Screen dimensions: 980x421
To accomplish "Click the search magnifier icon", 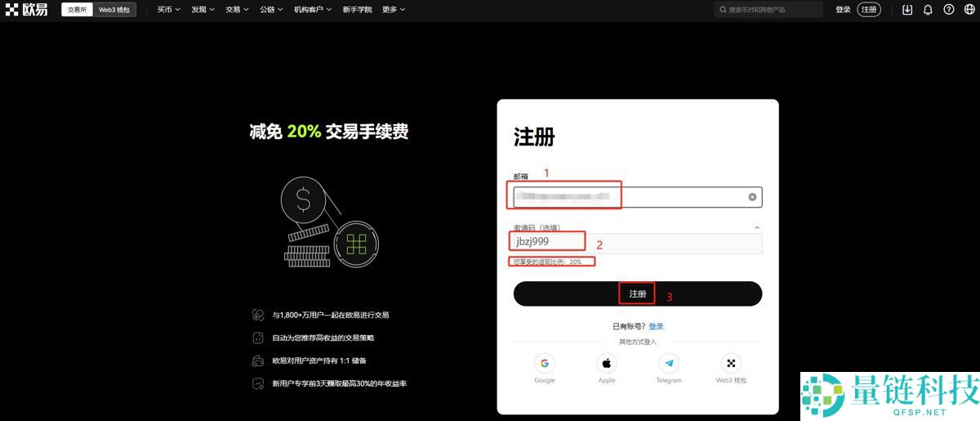I will click(723, 10).
